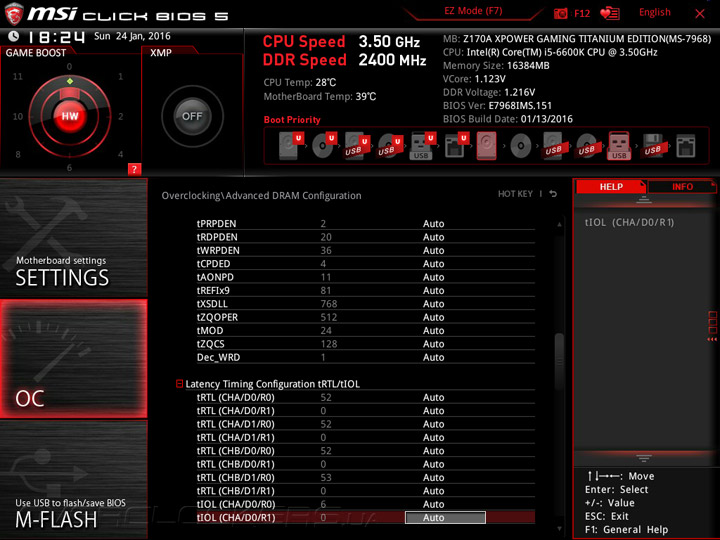Close the BIOS with the X button
Viewport: 720px width, 540px height.
point(699,14)
